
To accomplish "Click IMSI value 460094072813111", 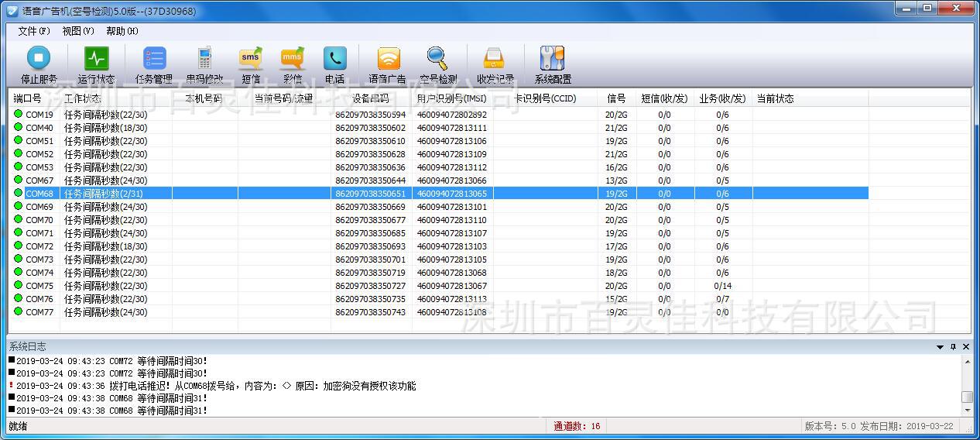I will [452, 128].
